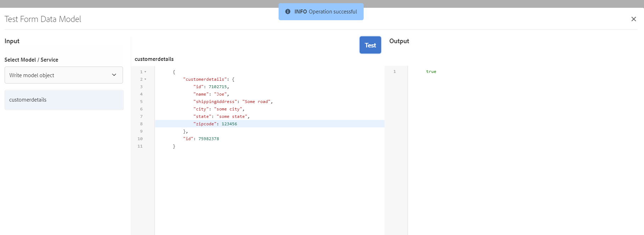Click line number 8 in the editor gutter
This screenshot has width=644, height=235.
point(141,124)
